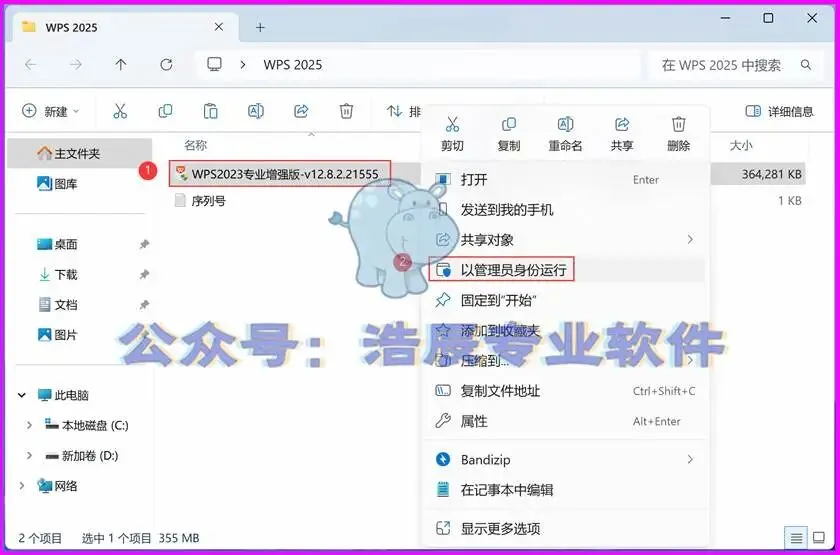Choose 复制文件地址 menu item

click(x=566, y=391)
